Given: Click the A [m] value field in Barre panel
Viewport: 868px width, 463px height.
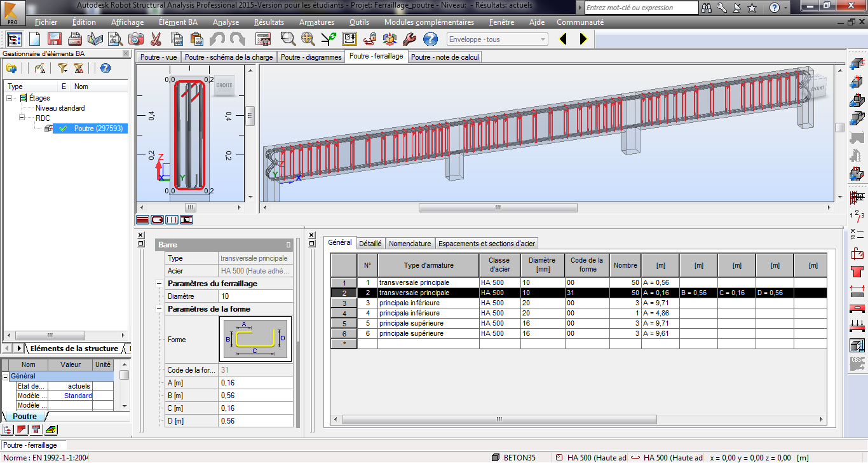Looking at the screenshot, I should [256, 383].
